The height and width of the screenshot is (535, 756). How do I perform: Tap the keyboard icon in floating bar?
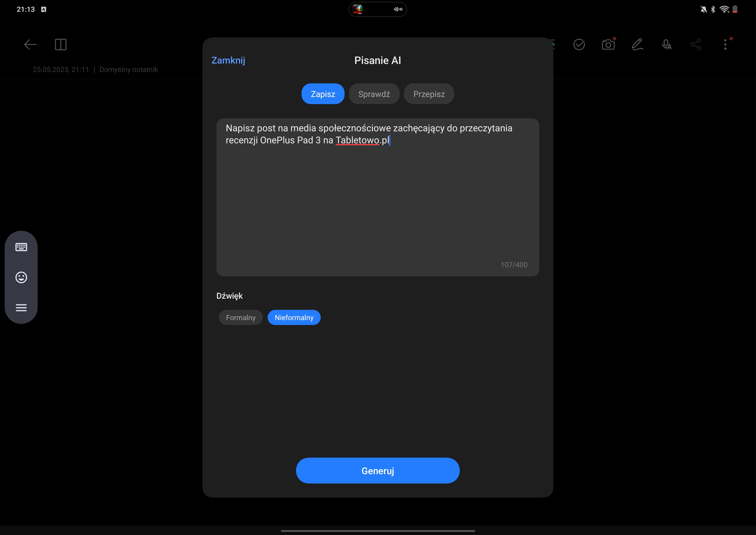point(21,247)
